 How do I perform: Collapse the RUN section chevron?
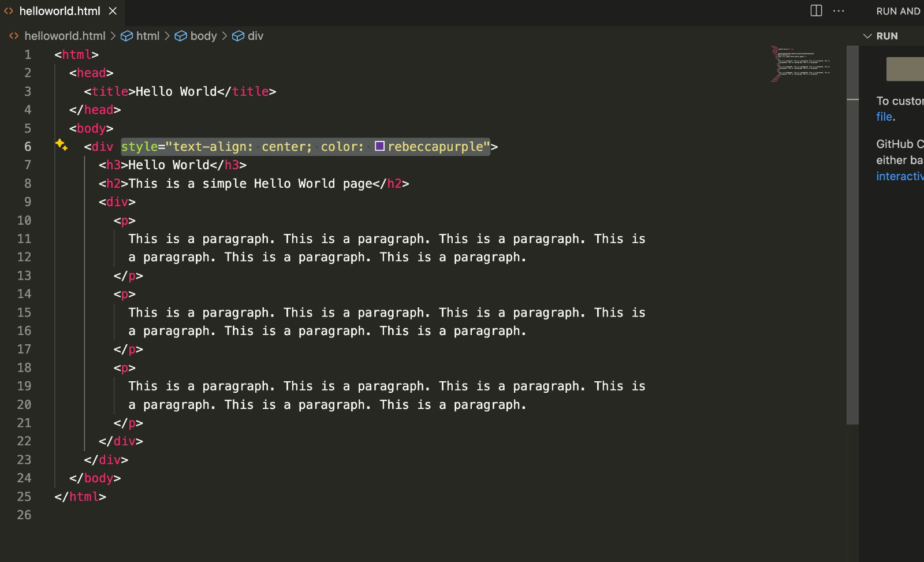[x=867, y=36]
